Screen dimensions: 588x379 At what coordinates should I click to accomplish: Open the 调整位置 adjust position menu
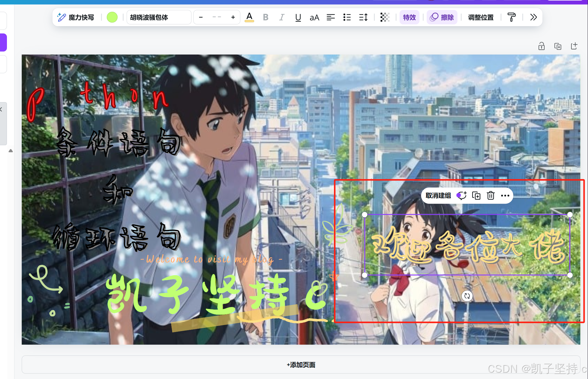pyautogui.click(x=481, y=17)
